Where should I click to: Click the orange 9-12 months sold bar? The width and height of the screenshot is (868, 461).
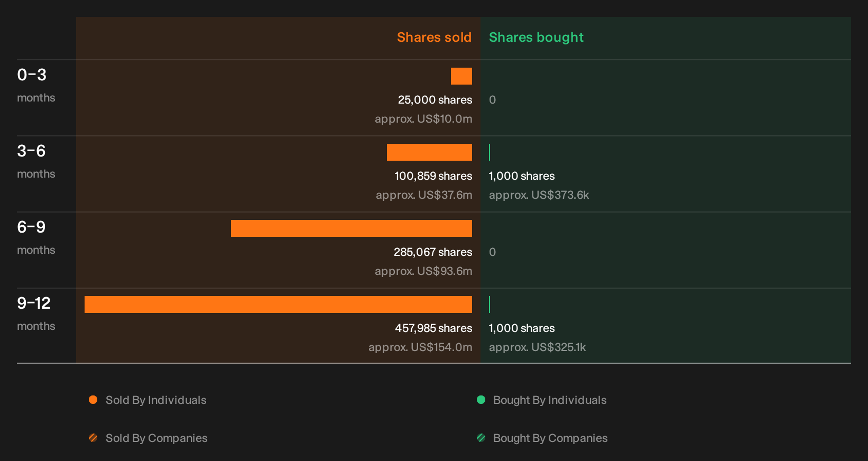click(x=278, y=305)
